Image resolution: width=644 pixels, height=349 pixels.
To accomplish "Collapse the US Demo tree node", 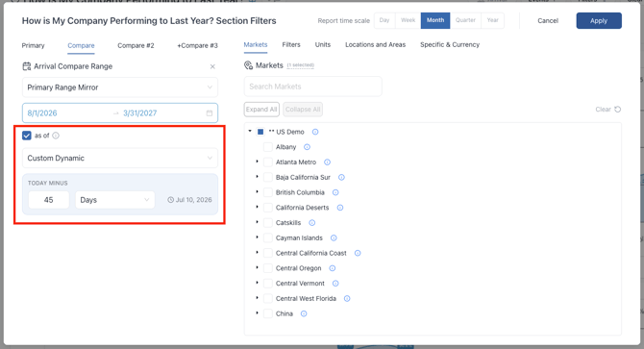I will tap(250, 132).
